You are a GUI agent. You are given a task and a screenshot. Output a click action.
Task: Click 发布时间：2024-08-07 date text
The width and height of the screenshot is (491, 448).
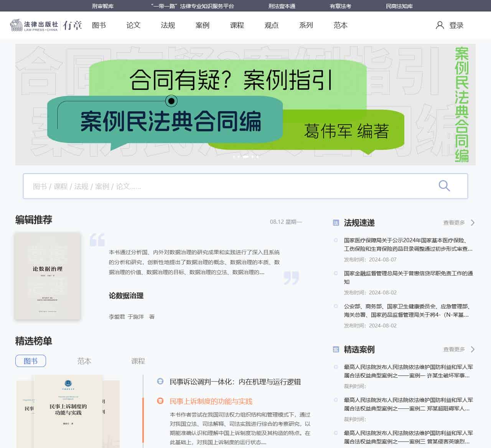(370, 260)
